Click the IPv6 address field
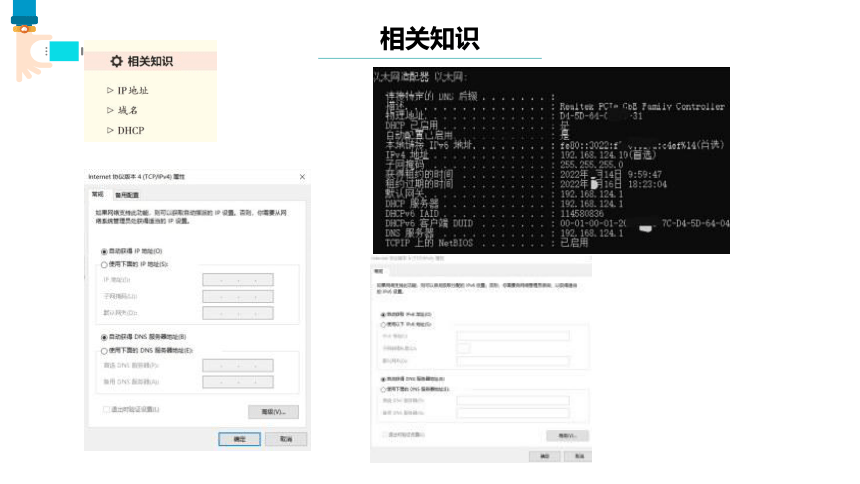The width and height of the screenshot is (860, 484). (513, 336)
